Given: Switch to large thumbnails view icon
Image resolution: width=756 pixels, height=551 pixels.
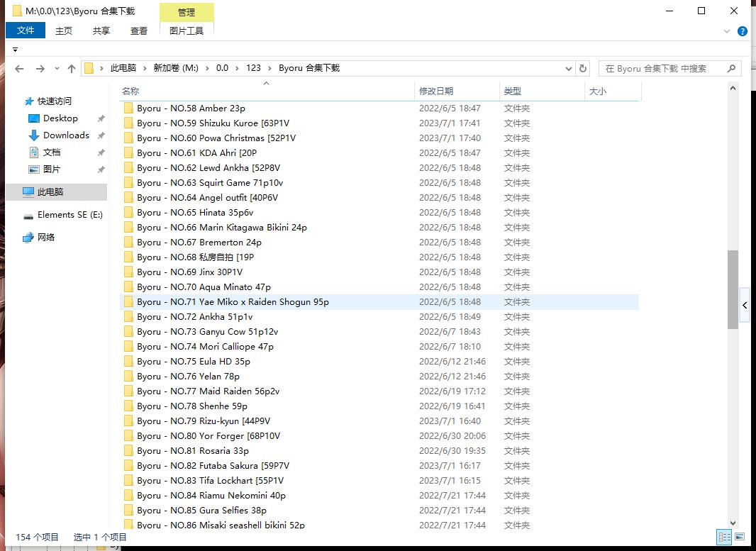Looking at the screenshot, I should pos(740,537).
